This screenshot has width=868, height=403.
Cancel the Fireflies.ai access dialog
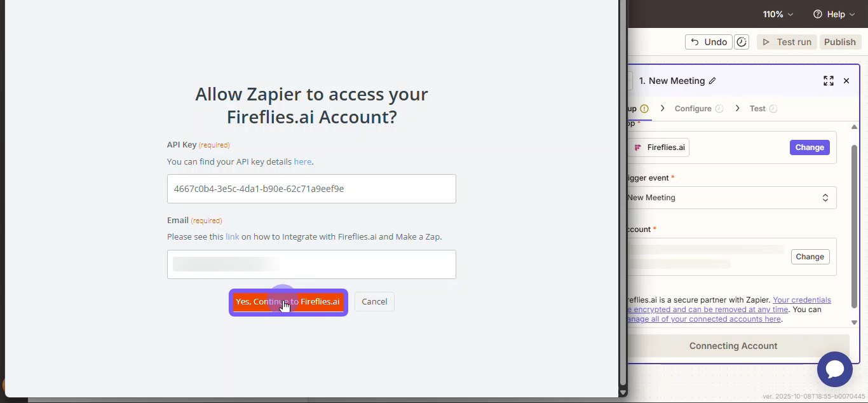(x=374, y=302)
